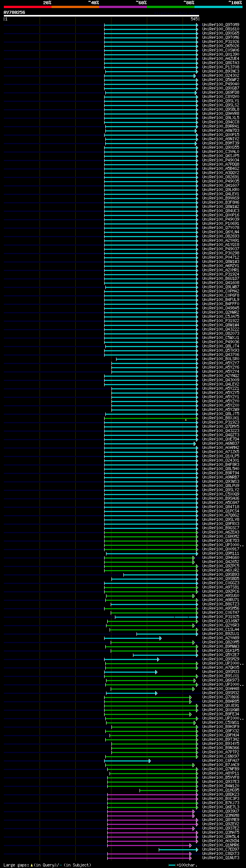The width and height of the screenshot is (246, 868).
Task: Select hit label UniRef100_B9RR41
Action: [221, 126]
